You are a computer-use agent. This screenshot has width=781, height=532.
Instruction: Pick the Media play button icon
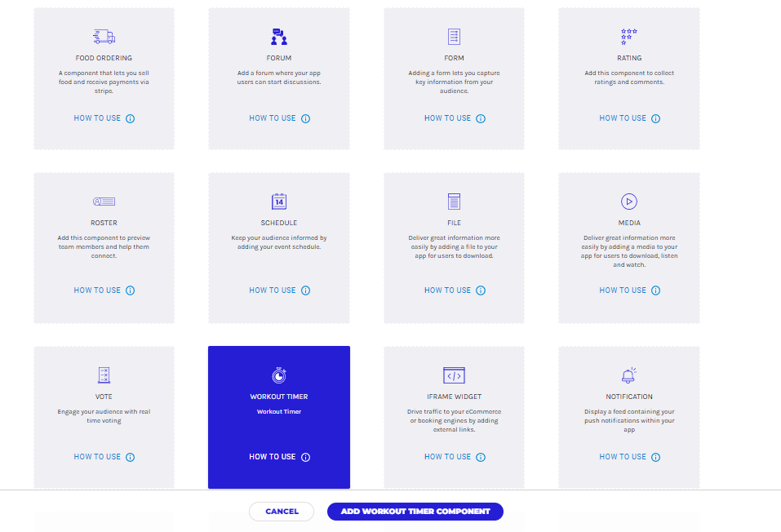pyautogui.click(x=628, y=202)
